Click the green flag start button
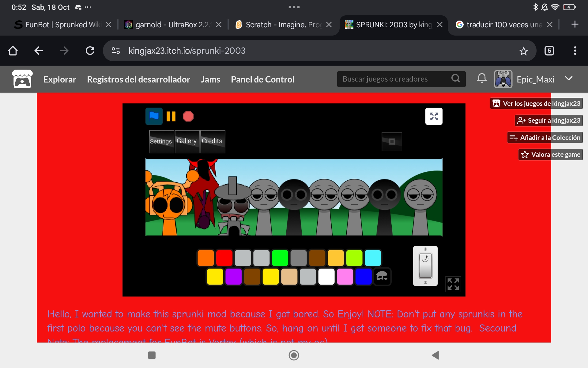The height and width of the screenshot is (368, 588). [x=154, y=116]
